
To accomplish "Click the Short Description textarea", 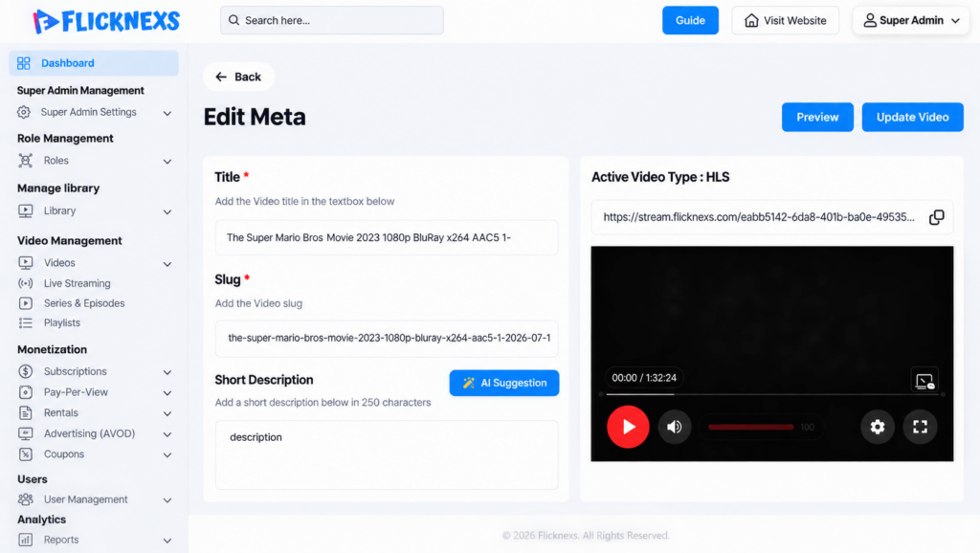I will coord(387,454).
